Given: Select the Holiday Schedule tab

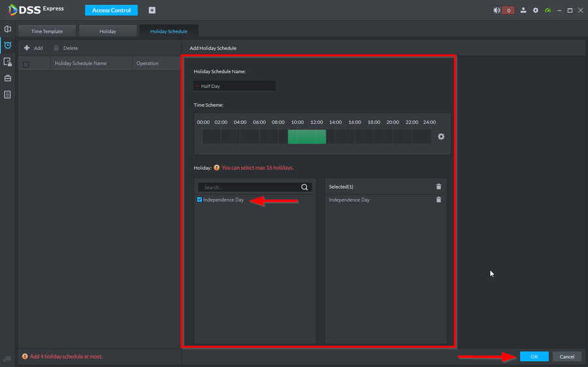Looking at the screenshot, I should click(x=169, y=31).
